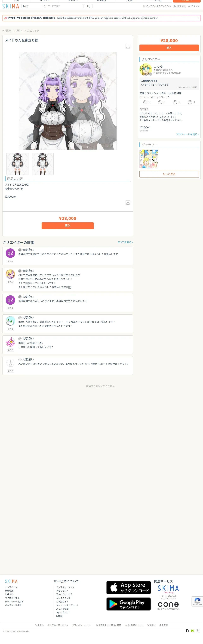Screen dimensions: 203x644
Task: Open footer link お問い合わせ
Action: click(x=62, y=613)
